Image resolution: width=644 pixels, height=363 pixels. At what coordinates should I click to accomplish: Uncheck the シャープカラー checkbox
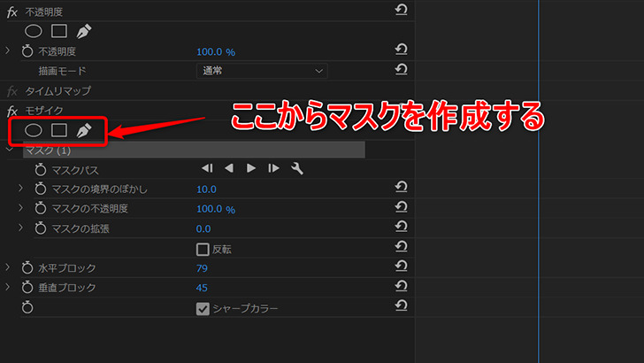click(203, 309)
